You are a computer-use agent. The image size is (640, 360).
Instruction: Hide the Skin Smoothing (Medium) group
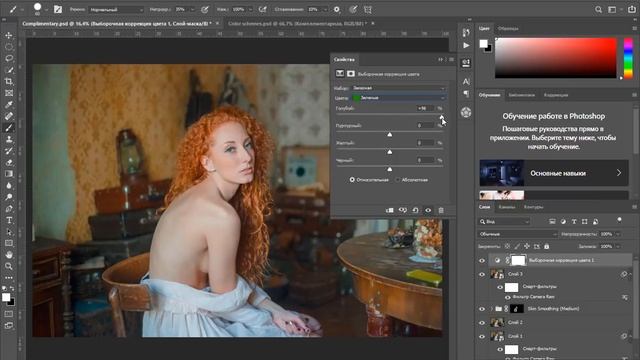coord(482,309)
